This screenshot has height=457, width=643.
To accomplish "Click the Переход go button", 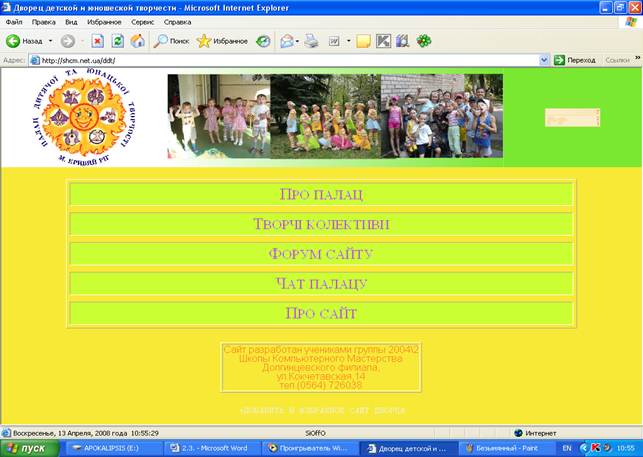I will (575, 60).
